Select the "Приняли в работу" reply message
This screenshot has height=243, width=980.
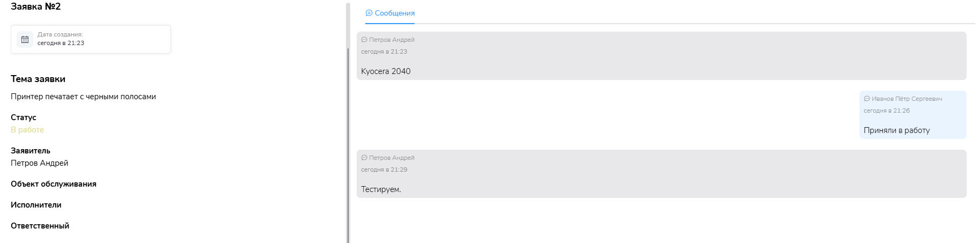(896, 130)
